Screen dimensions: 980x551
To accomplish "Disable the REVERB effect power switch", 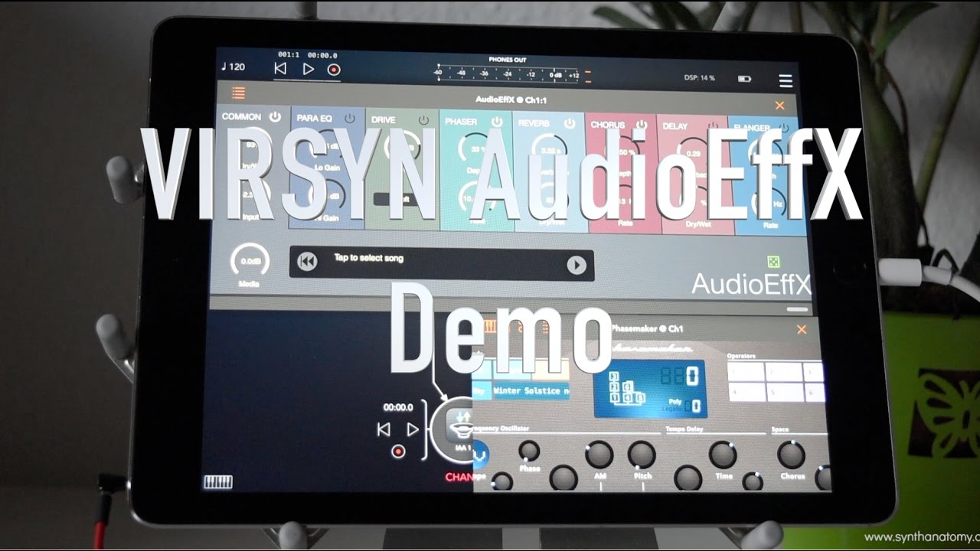I will click(x=570, y=122).
